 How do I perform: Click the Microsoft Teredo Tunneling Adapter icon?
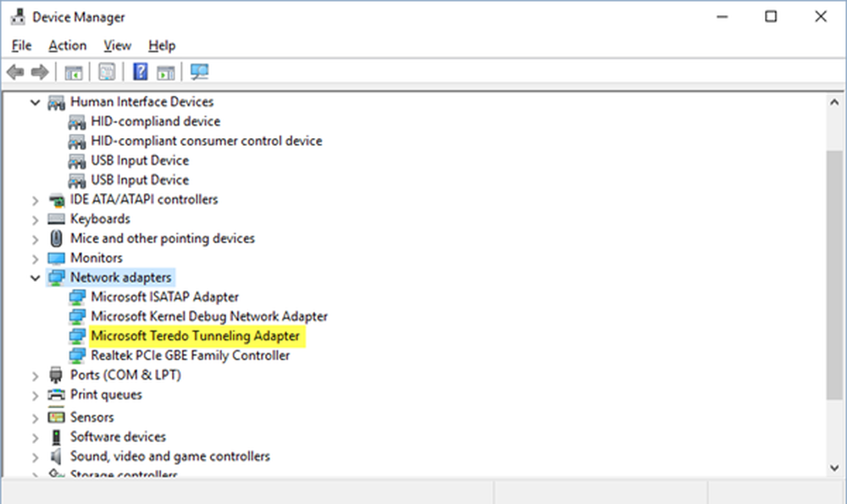[77, 336]
